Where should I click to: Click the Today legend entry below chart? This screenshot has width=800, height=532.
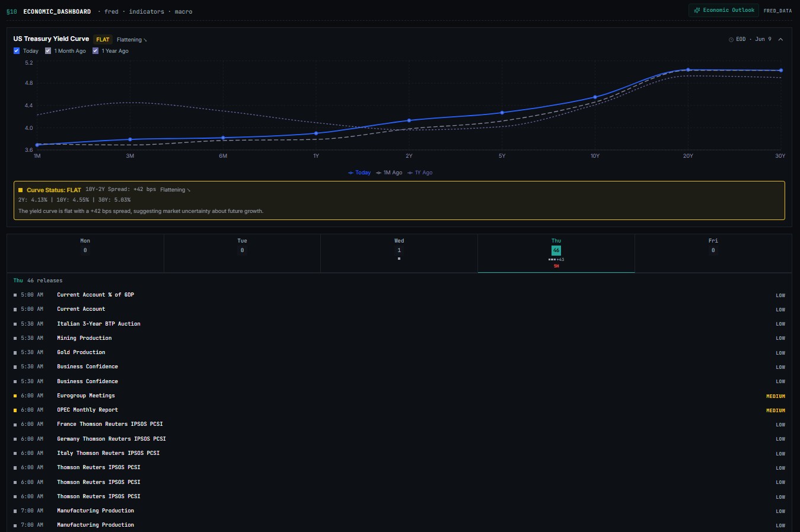[359, 173]
